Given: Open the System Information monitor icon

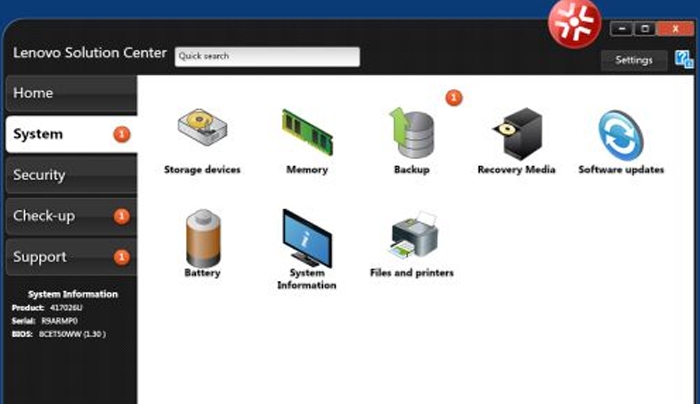Looking at the screenshot, I should [x=307, y=238].
